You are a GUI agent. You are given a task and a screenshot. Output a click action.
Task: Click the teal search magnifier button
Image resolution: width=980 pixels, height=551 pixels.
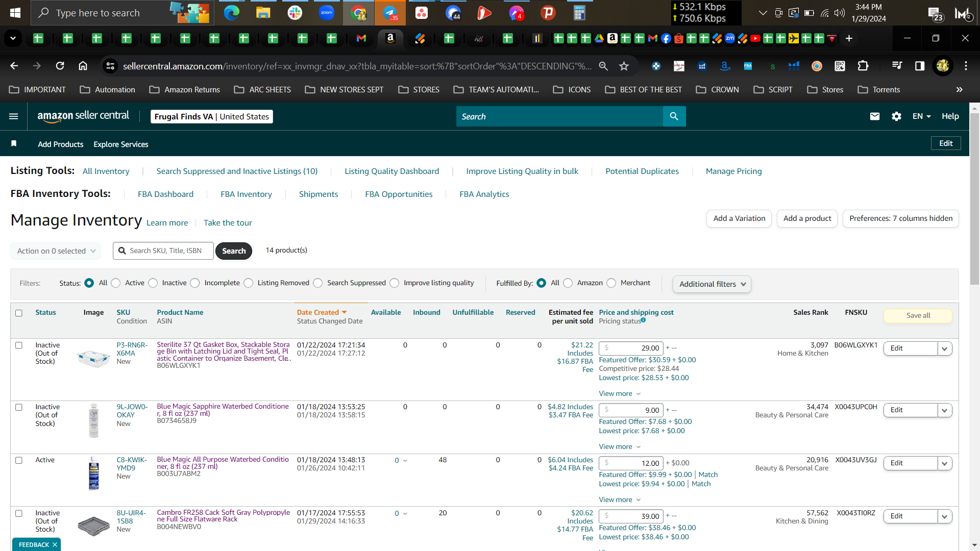[674, 116]
